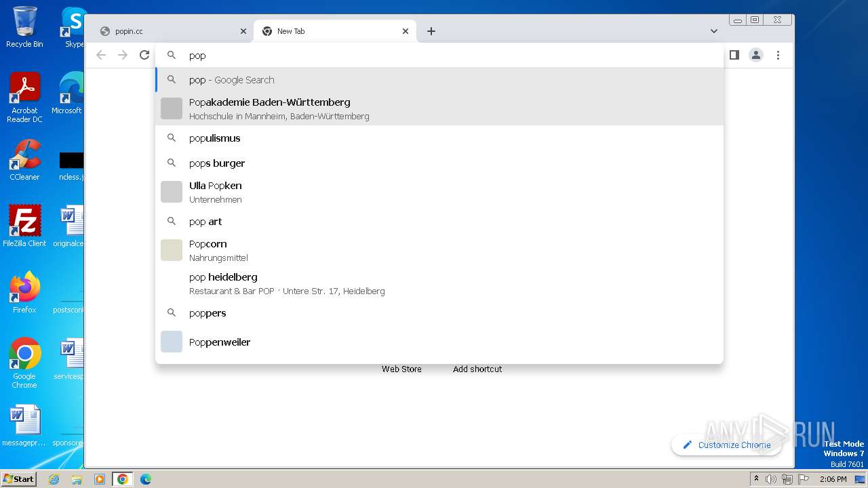Click the Chrome taskbar button

[123, 479]
